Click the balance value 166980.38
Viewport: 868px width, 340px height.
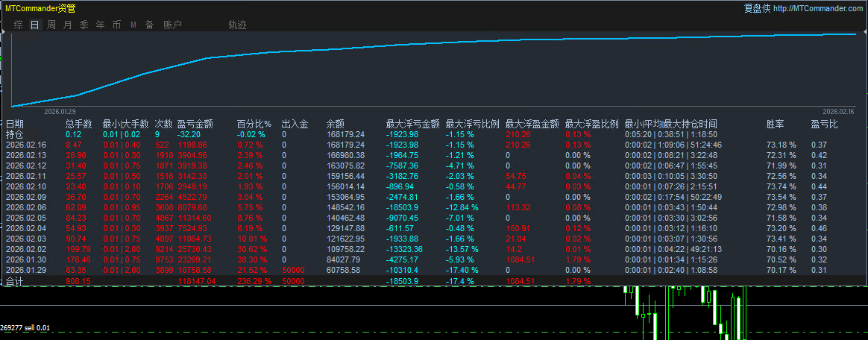point(345,155)
